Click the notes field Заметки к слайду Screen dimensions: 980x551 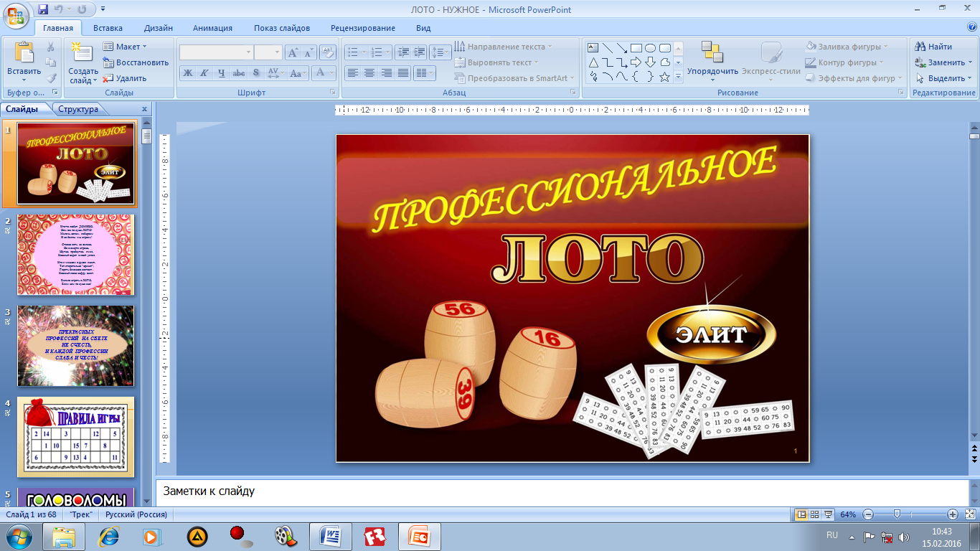coord(562,492)
